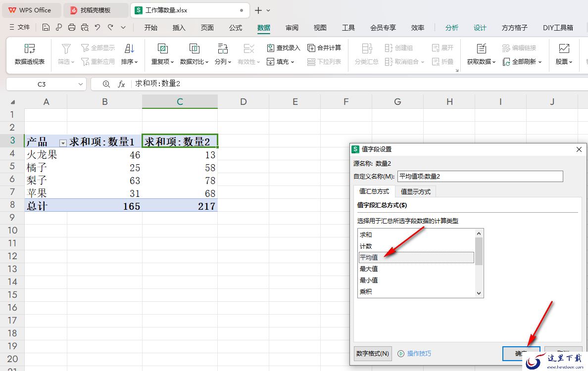Click the 股票 icon
The height and width of the screenshot is (371, 588).
coord(564,48)
